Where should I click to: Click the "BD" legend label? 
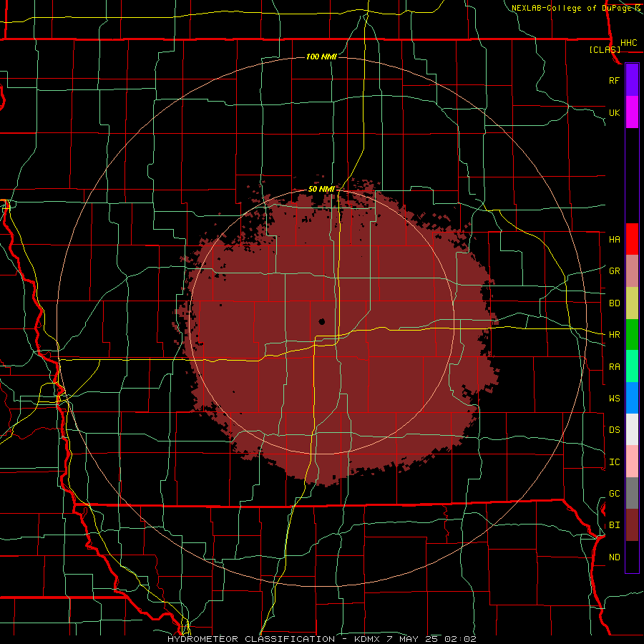tap(614, 303)
